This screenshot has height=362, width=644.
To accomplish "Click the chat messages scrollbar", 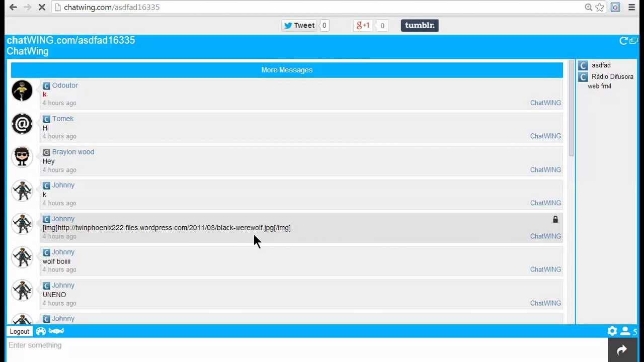I will [571, 108].
